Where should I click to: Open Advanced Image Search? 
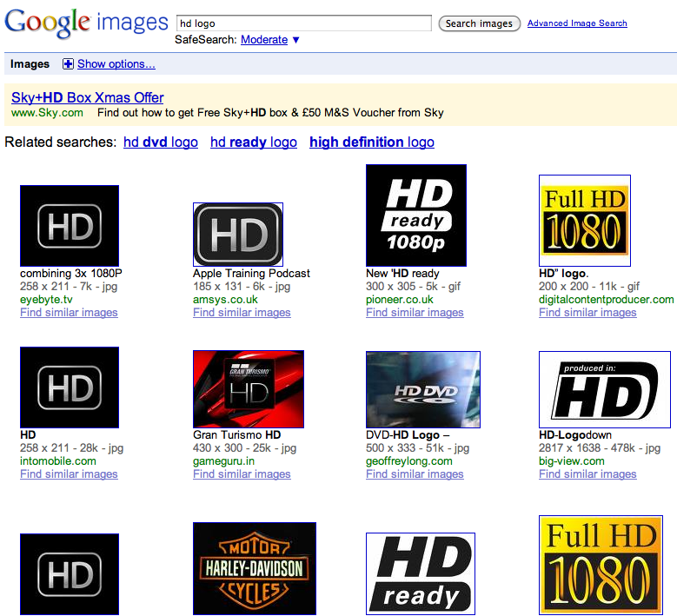pyautogui.click(x=577, y=23)
